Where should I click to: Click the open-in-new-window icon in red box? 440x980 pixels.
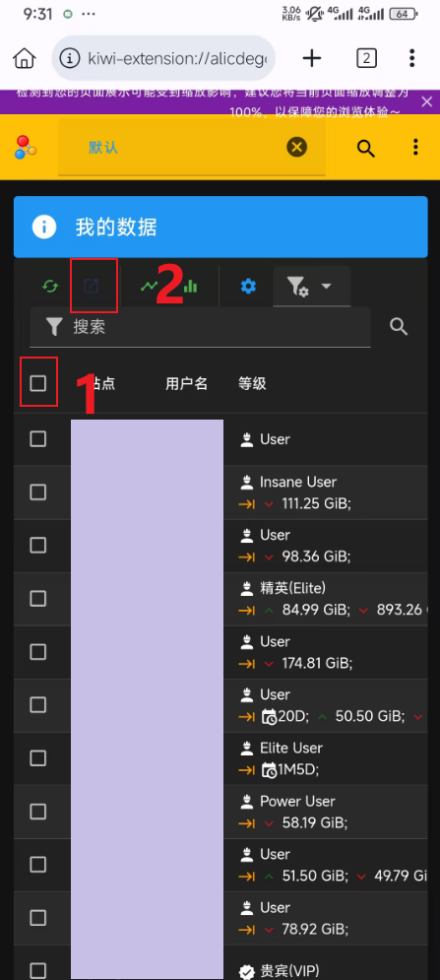(x=92, y=287)
